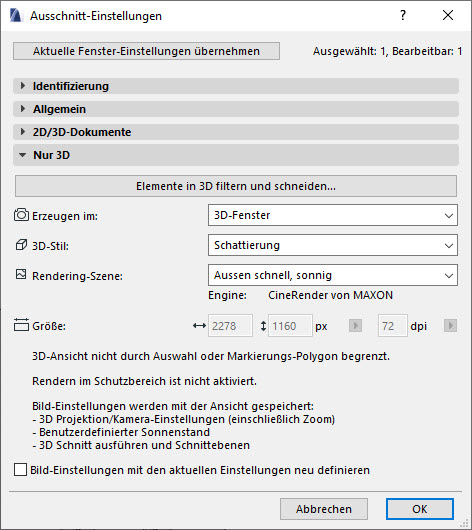This screenshot has height=530, width=472.
Task: Click the arrow button after dpi
Action: (450, 326)
